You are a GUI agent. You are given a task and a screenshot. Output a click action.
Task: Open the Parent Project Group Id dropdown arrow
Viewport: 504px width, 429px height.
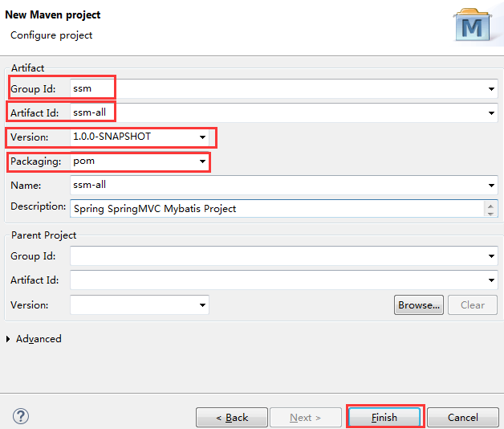pos(491,256)
